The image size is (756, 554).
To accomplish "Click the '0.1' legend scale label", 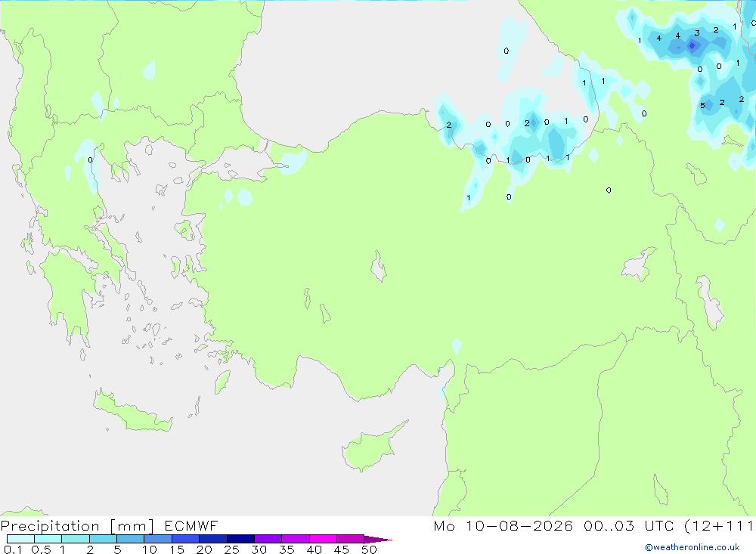I will 13,549.
